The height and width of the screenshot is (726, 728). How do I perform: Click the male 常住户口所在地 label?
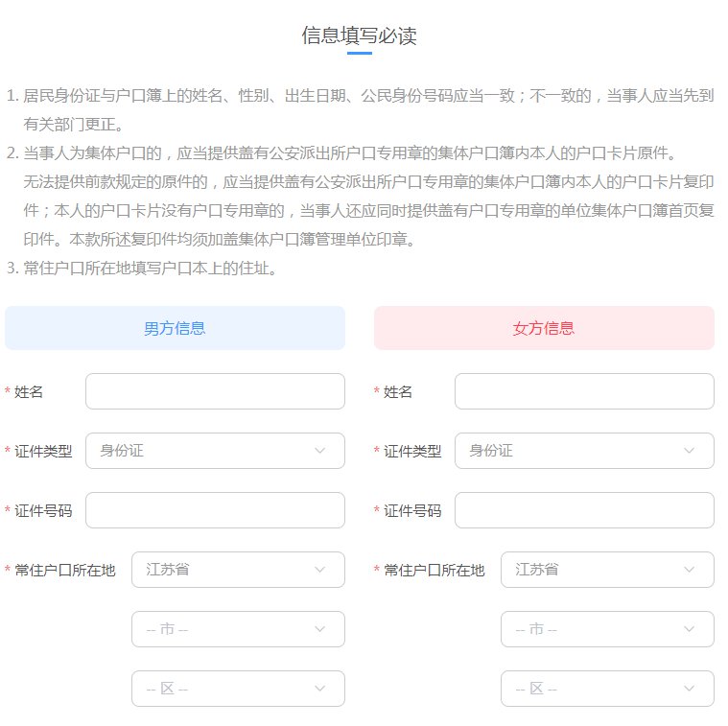pyautogui.click(x=64, y=571)
